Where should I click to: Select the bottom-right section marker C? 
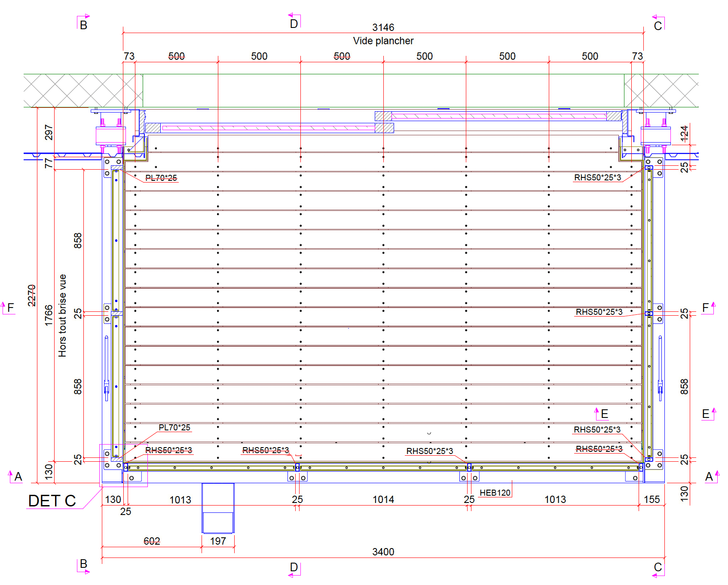click(x=658, y=567)
